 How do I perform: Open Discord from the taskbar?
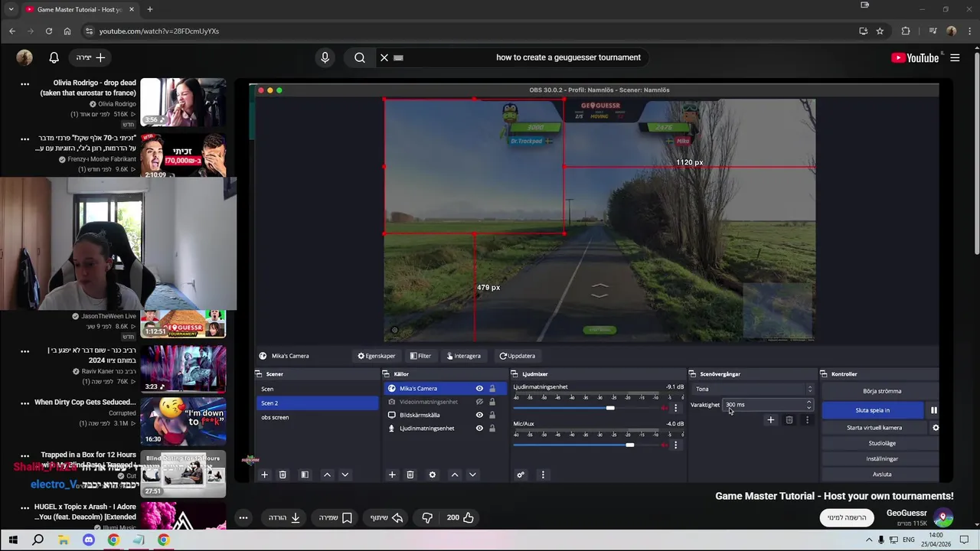(88, 540)
